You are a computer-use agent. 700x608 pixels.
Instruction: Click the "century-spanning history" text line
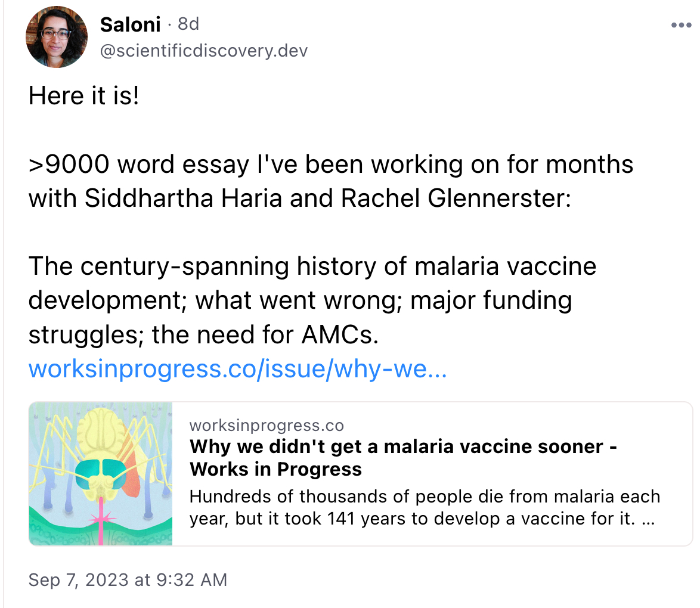click(312, 266)
